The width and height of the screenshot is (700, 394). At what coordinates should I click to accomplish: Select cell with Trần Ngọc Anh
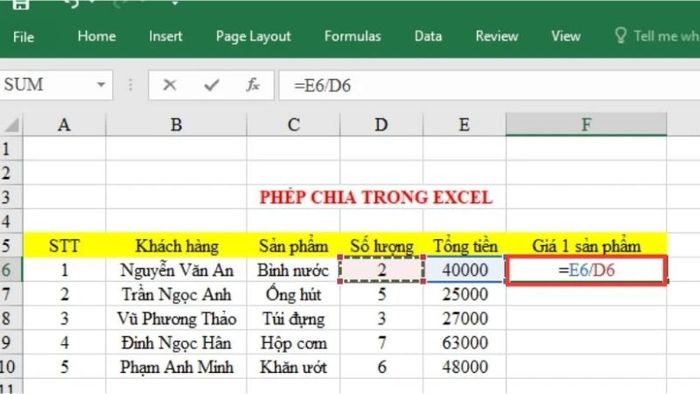tap(176, 294)
